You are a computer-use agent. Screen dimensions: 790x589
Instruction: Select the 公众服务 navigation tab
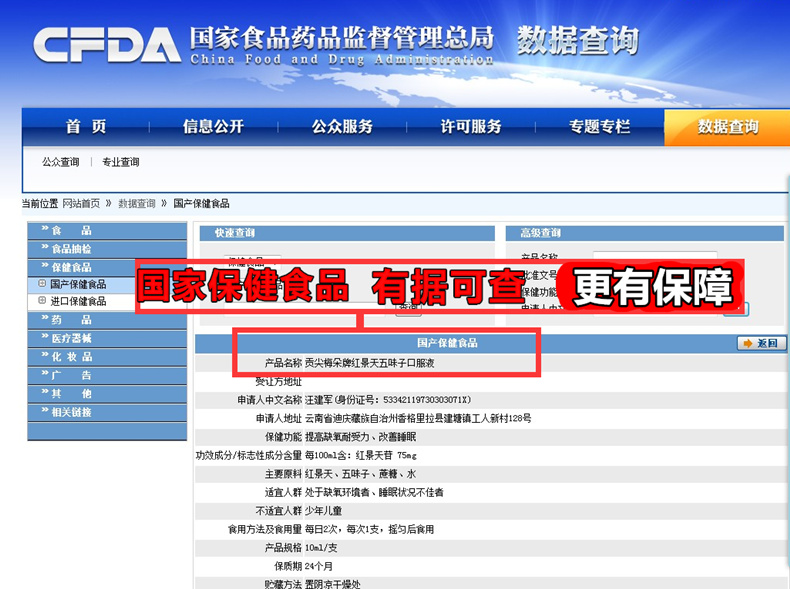coord(342,127)
